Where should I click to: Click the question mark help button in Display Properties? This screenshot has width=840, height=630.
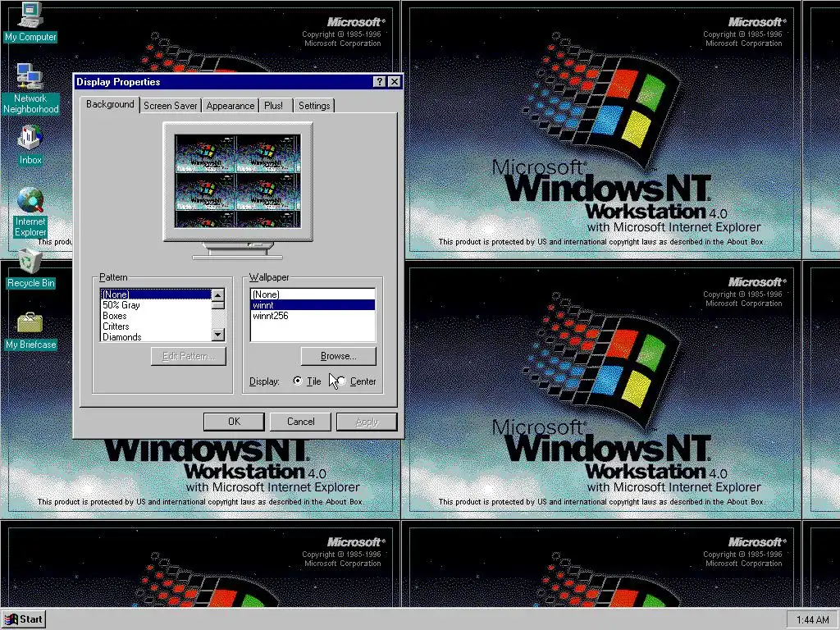[x=379, y=81]
